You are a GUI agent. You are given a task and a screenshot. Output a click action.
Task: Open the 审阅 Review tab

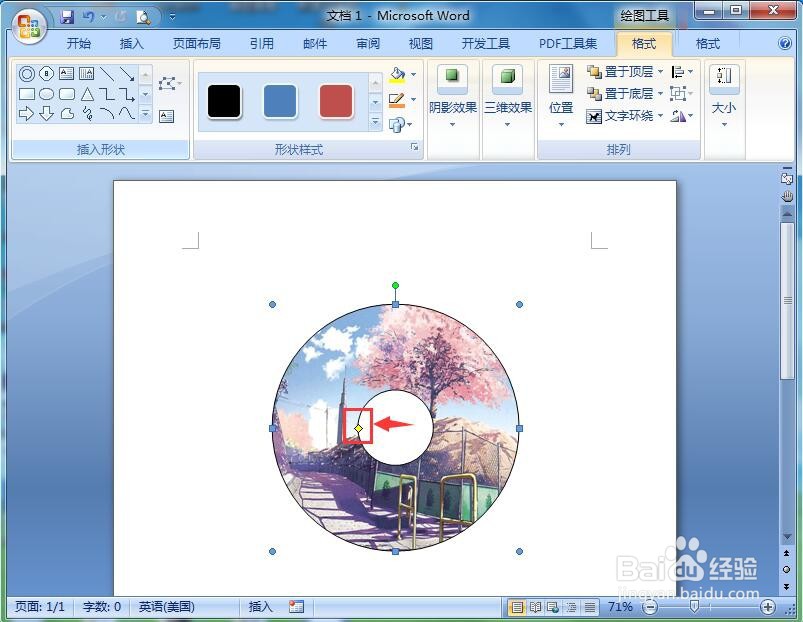pos(368,44)
